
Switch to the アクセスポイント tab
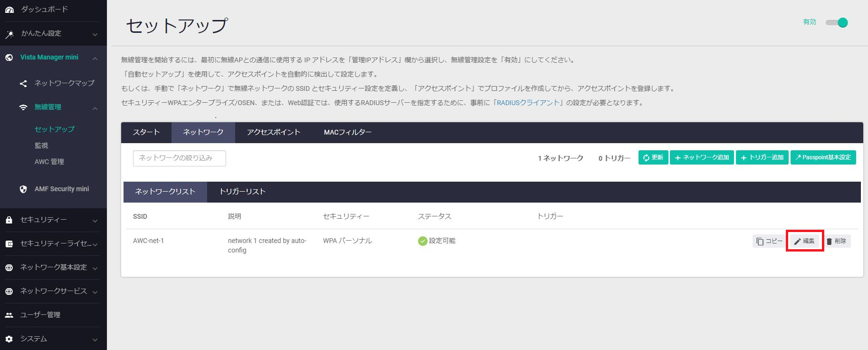pyautogui.click(x=273, y=132)
